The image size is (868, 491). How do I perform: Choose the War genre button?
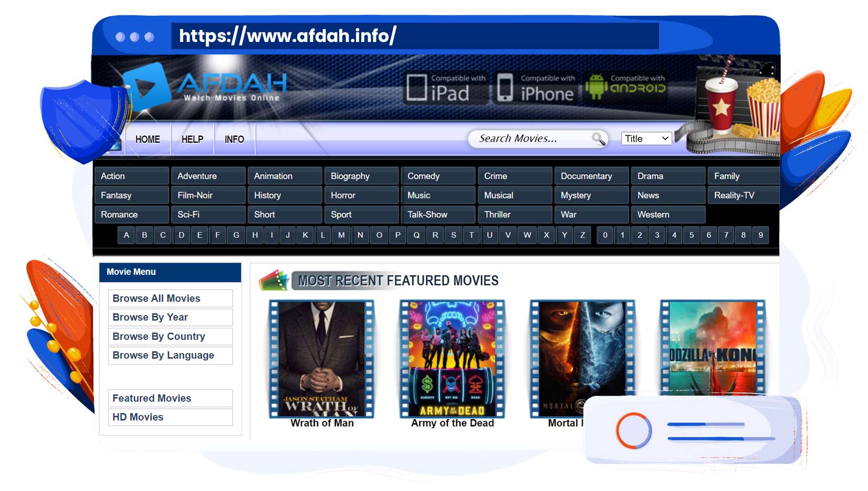(592, 215)
